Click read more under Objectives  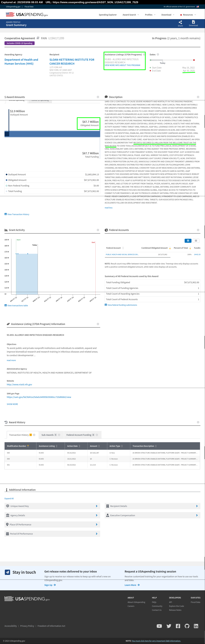click(11, 360)
